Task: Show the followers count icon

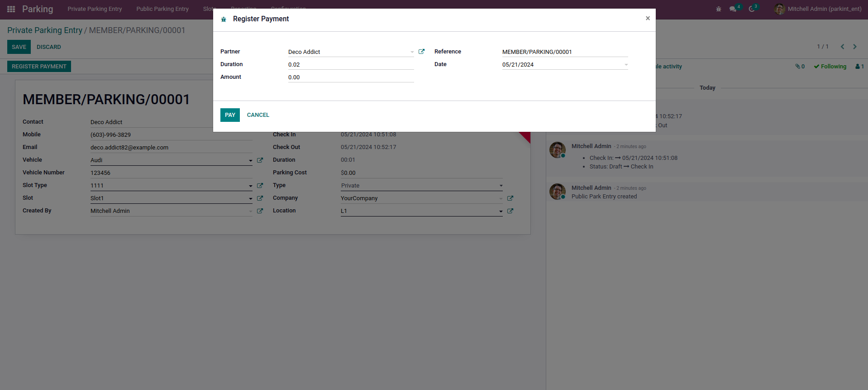Action: [x=859, y=67]
